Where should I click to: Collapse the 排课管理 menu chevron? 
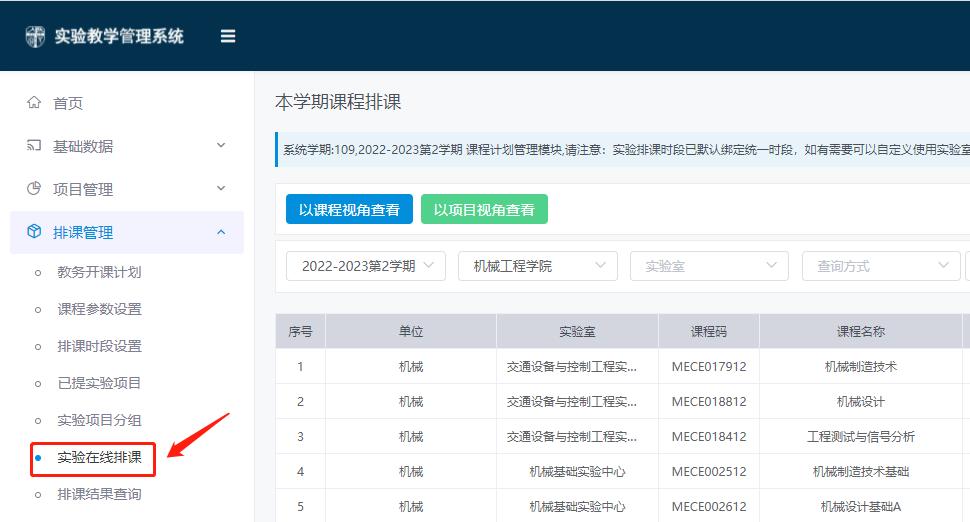221,232
